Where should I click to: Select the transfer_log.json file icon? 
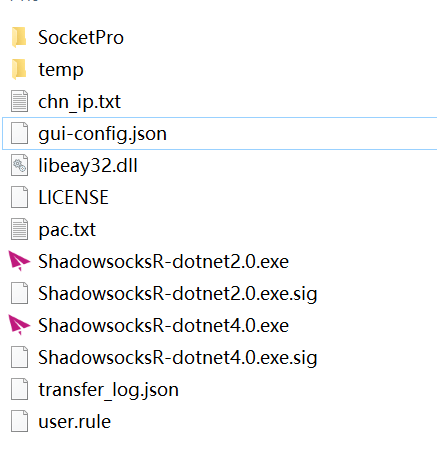19,389
